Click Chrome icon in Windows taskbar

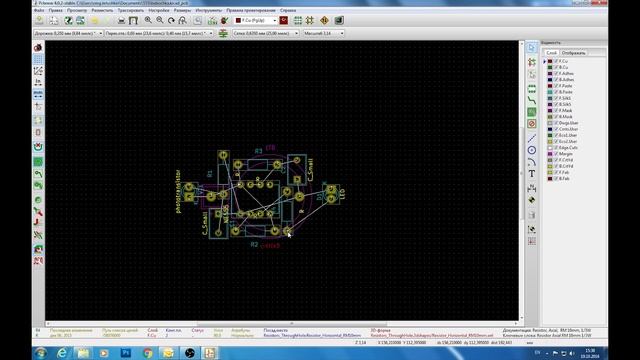(148, 353)
